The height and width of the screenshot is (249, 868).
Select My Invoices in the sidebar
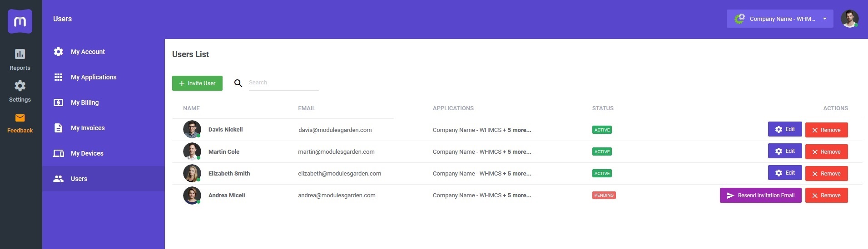point(88,128)
